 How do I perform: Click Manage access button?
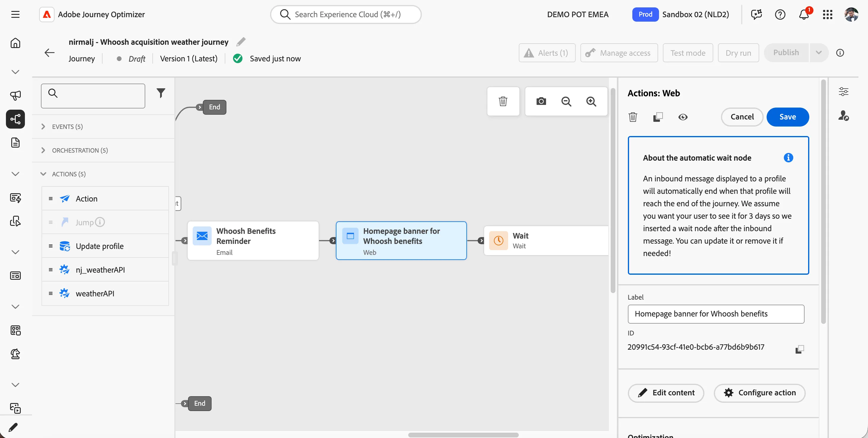(x=619, y=53)
